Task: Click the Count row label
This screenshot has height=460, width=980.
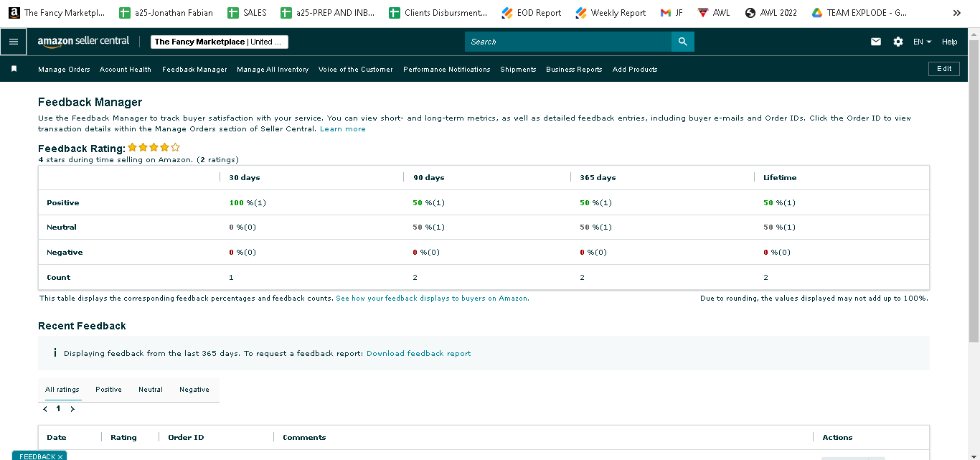Action: pos(59,278)
